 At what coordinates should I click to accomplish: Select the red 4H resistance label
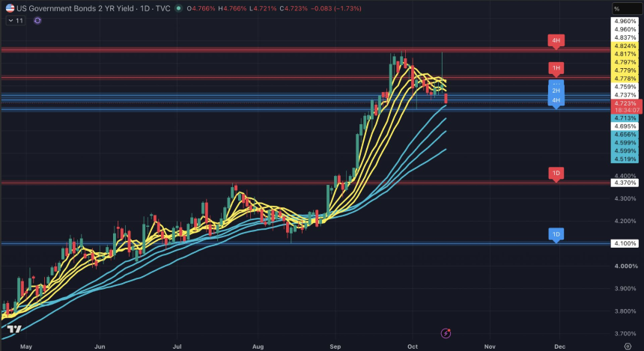556,40
